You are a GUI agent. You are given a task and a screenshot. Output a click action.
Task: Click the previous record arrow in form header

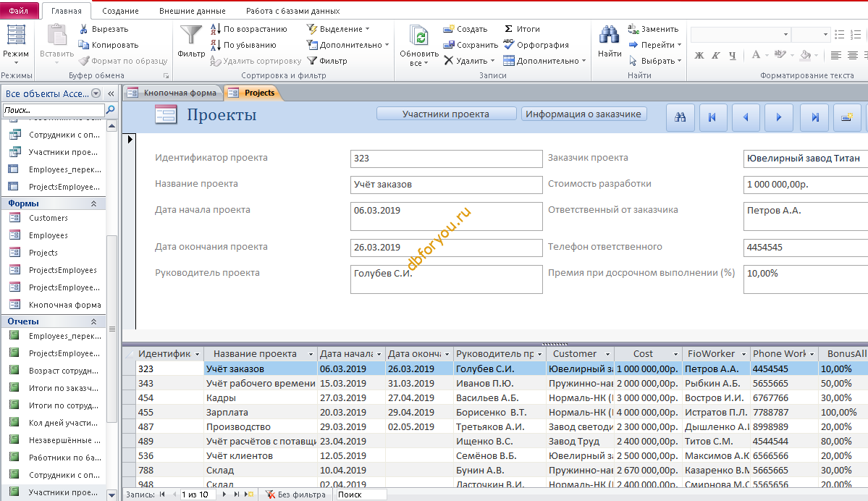click(746, 117)
